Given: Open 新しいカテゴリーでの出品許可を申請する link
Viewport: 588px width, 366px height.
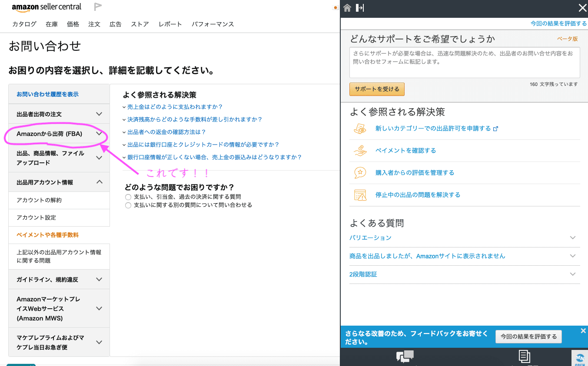Looking at the screenshot, I should tap(436, 129).
